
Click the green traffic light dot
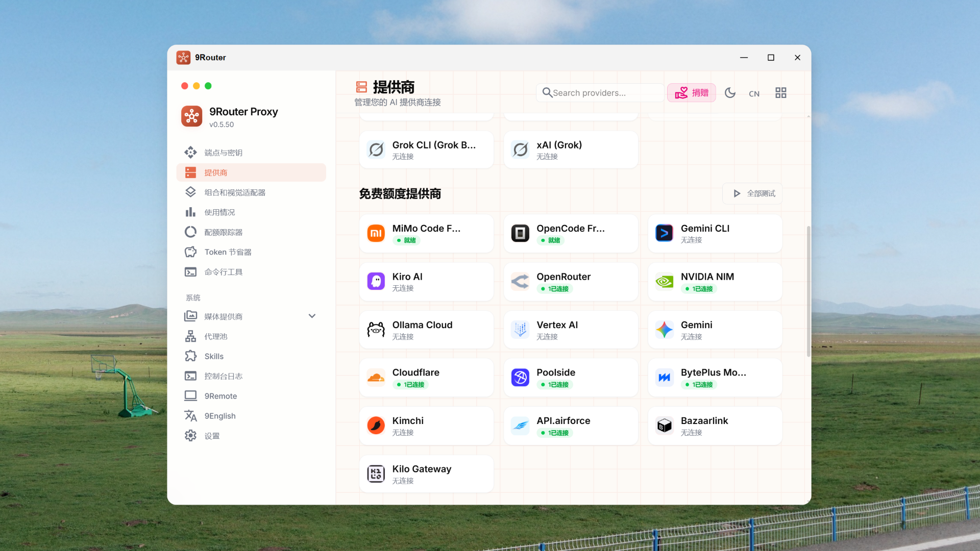(x=208, y=86)
